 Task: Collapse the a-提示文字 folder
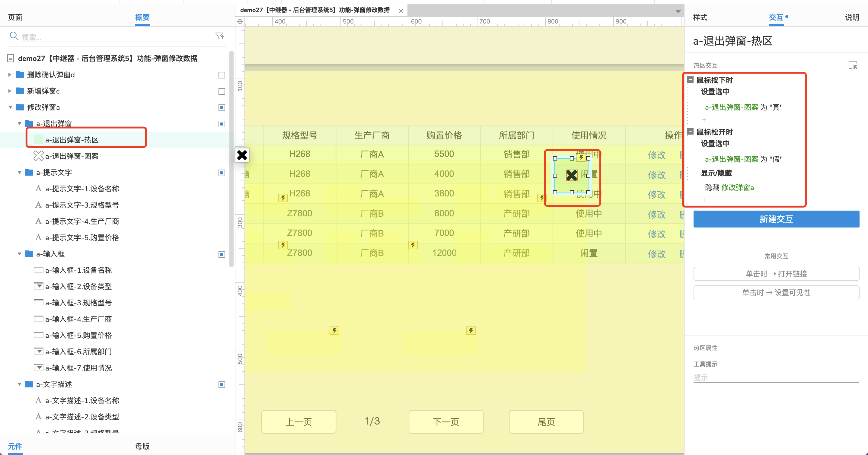(20, 172)
